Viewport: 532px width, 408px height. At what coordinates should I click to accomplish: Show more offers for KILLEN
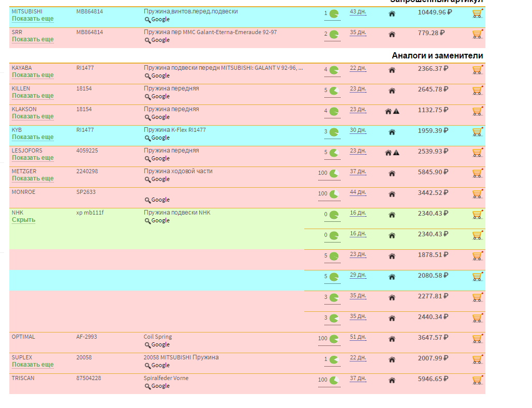pos(33,96)
